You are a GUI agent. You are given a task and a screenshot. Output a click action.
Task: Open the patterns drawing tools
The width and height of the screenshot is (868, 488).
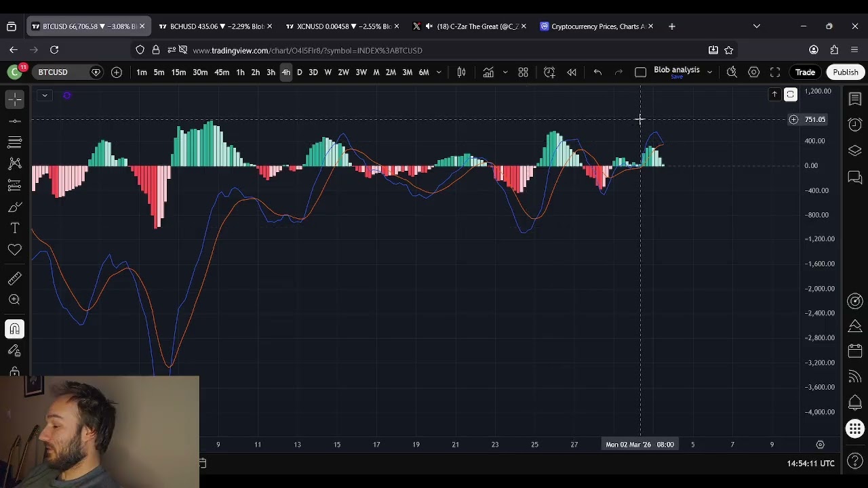pos(15,163)
